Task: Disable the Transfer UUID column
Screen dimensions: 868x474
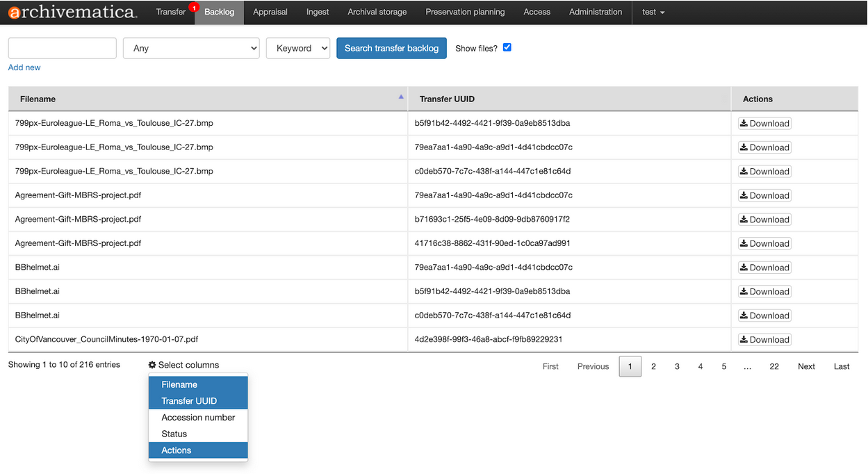Action: click(197, 400)
